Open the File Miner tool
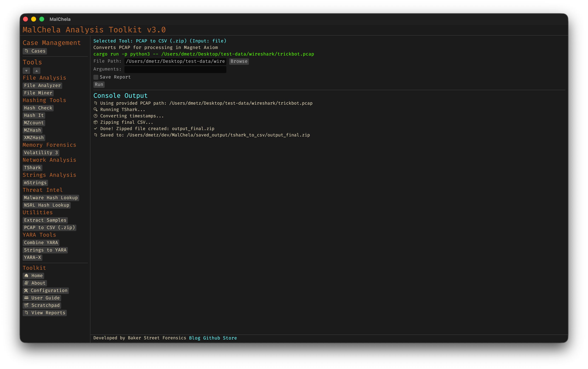This screenshot has width=588, height=369. coord(38,93)
